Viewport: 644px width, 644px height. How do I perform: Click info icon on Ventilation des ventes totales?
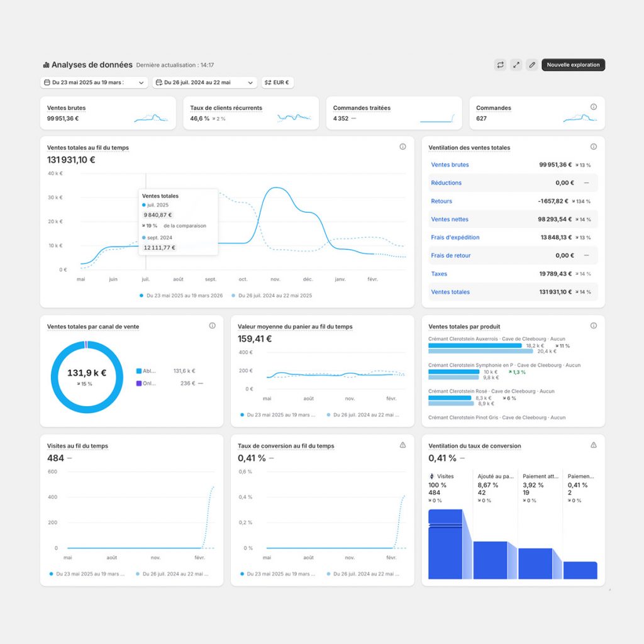(x=593, y=147)
